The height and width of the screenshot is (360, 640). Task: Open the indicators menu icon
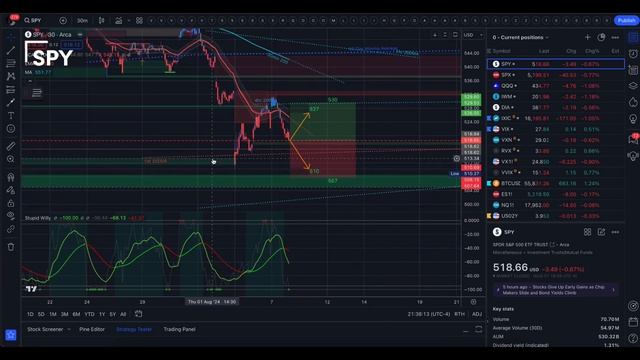tap(119, 20)
